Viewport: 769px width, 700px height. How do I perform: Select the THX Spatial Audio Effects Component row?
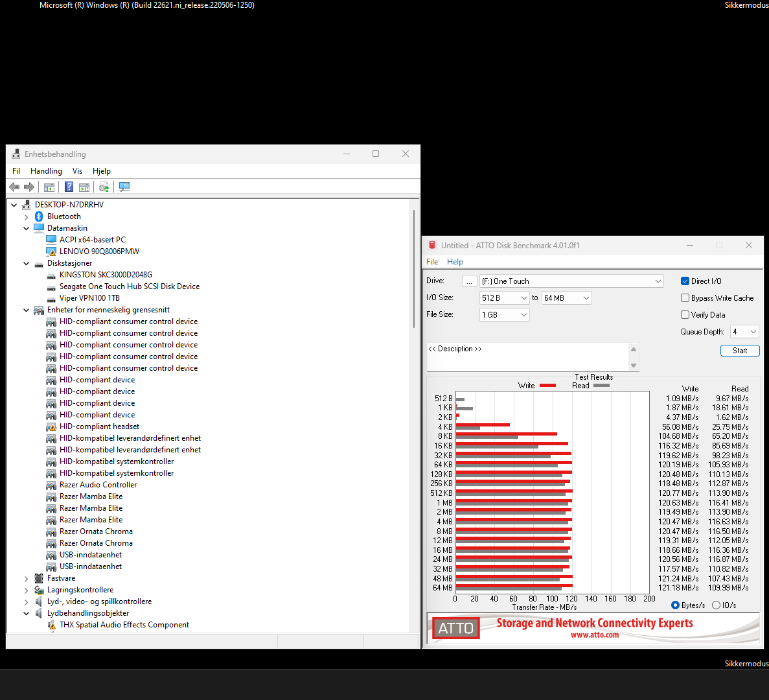[x=124, y=625]
